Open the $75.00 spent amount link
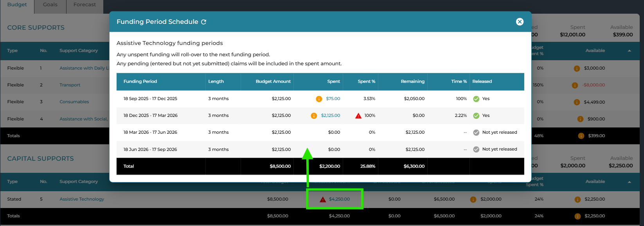Screen dimensions: 644x226 pyautogui.click(x=333, y=99)
